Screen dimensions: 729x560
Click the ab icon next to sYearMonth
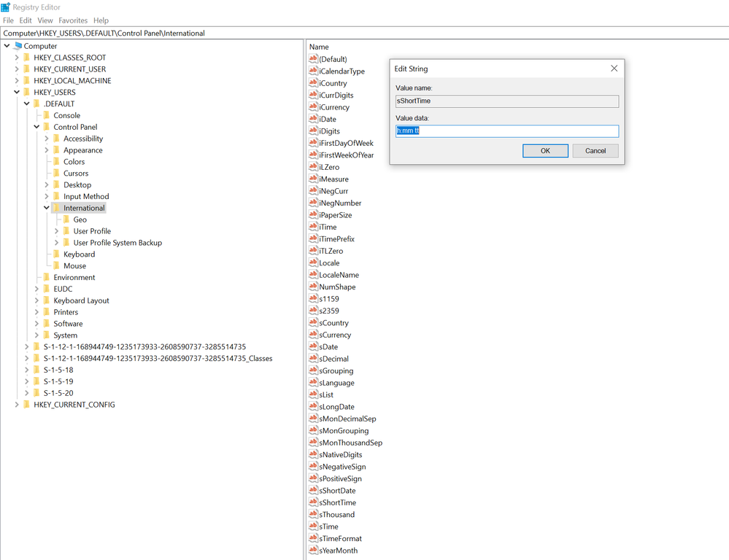(x=314, y=550)
